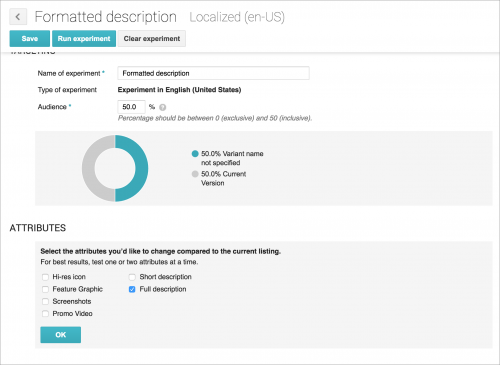
Task: Toggle Short description checkbox
Action: pos(132,277)
